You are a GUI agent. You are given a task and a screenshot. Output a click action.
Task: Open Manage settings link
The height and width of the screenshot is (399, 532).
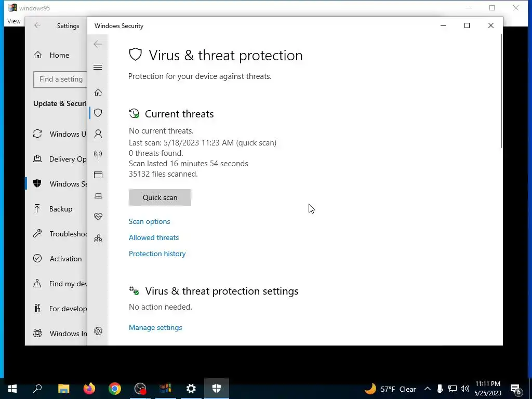(155, 327)
